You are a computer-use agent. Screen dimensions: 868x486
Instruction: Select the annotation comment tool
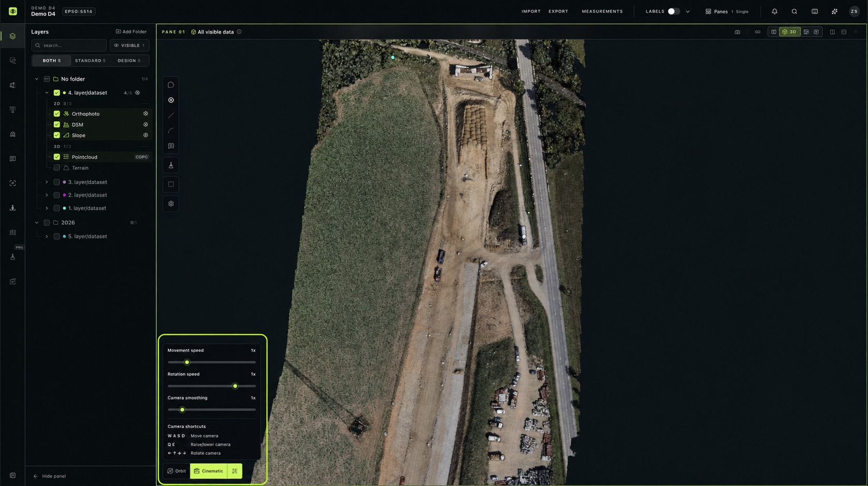(171, 146)
